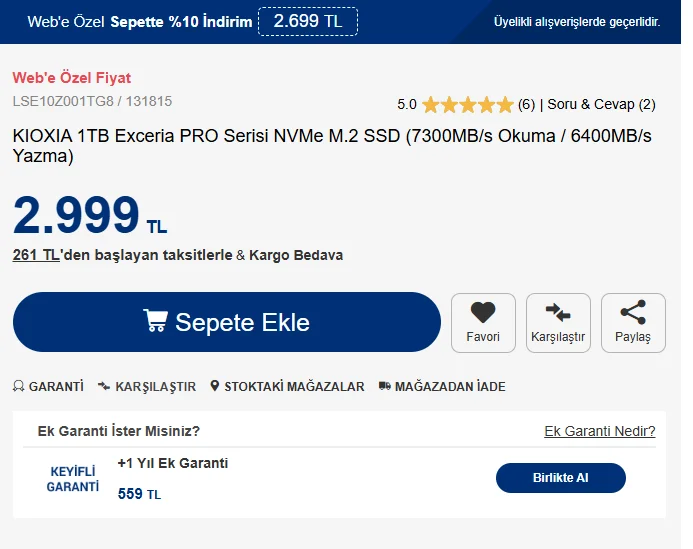This screenshot has height=549, width=693.
Task: Click the Paylaş share icon
Action: (632, 314)
